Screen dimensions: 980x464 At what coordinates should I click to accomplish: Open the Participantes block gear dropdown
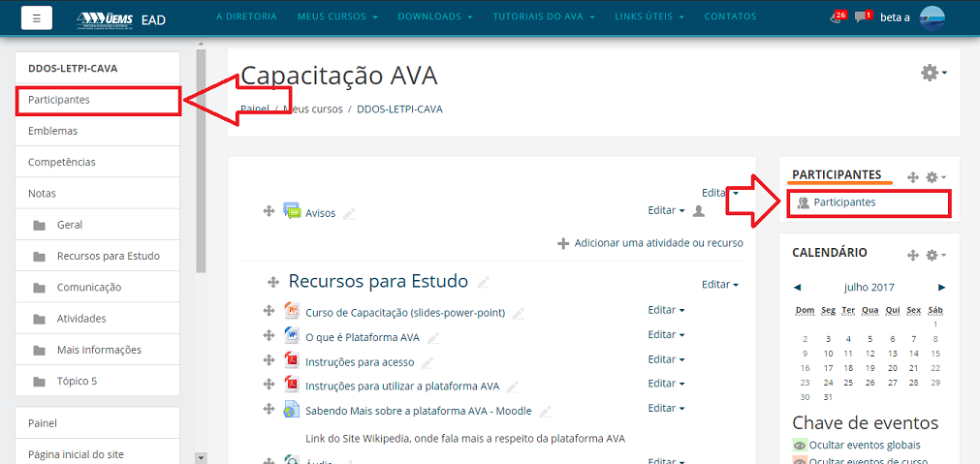[935, 177]
